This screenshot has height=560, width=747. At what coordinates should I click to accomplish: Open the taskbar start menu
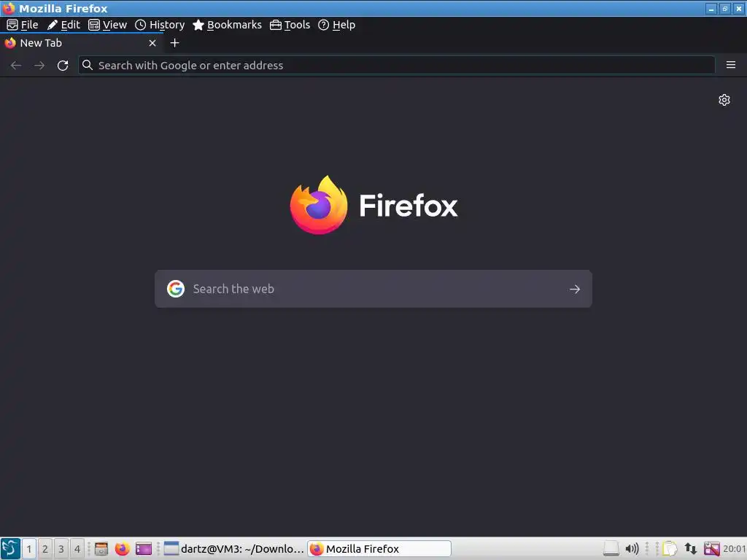10,548
